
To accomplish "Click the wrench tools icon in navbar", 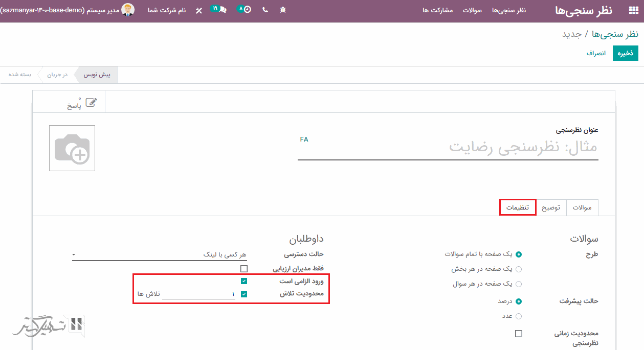I will tap(199, 11).
